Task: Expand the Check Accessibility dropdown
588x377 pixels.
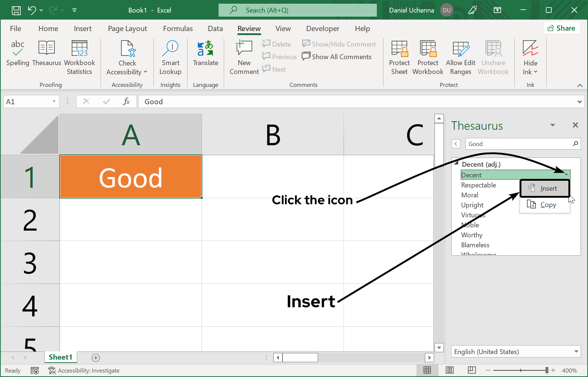Action: point(127,72)
